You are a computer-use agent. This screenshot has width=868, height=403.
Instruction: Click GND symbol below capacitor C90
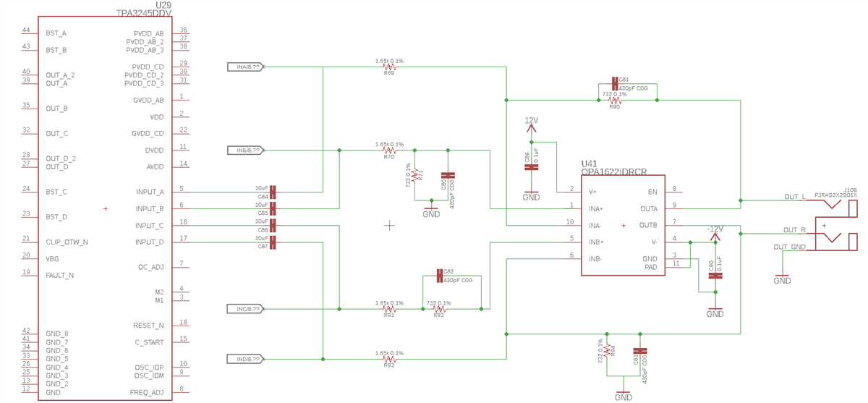point(715,312)
